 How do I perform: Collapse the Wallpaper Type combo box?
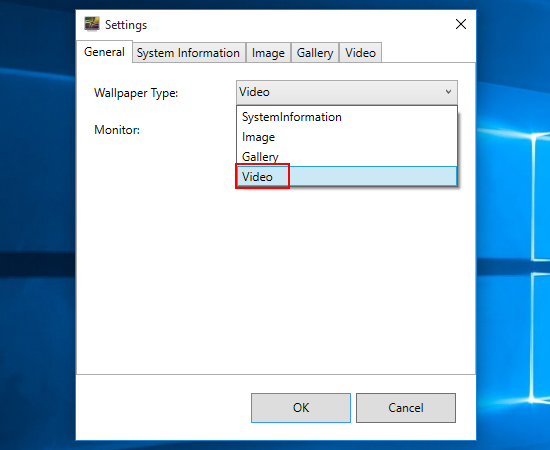347,92
